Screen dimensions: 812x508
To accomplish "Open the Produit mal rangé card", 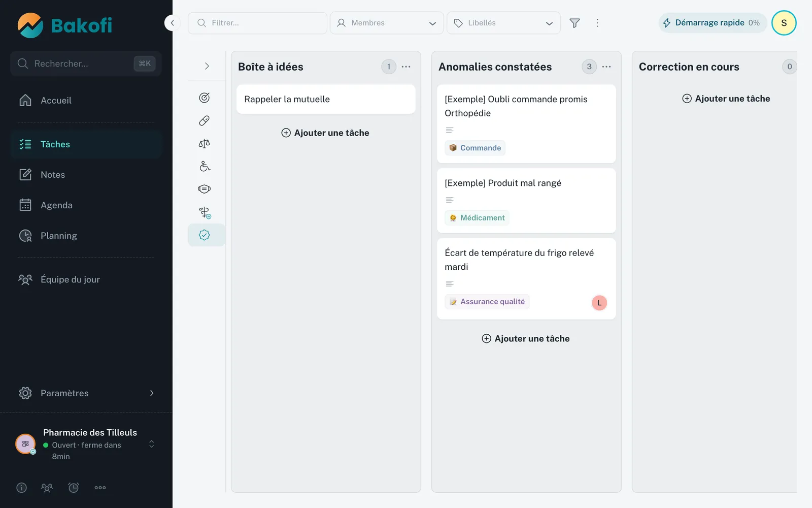I will 526,201.
